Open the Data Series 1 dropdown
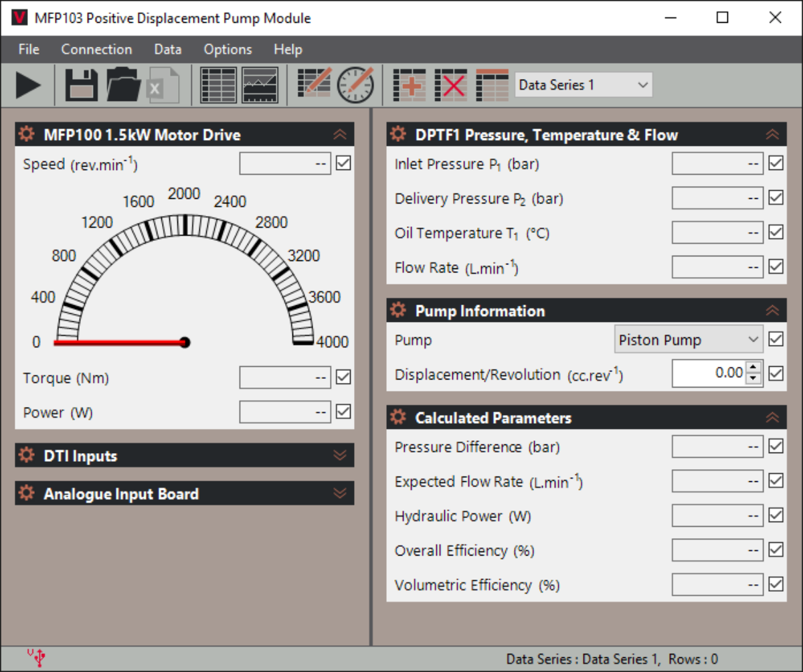Screen dimensions: 803x672 583,85
